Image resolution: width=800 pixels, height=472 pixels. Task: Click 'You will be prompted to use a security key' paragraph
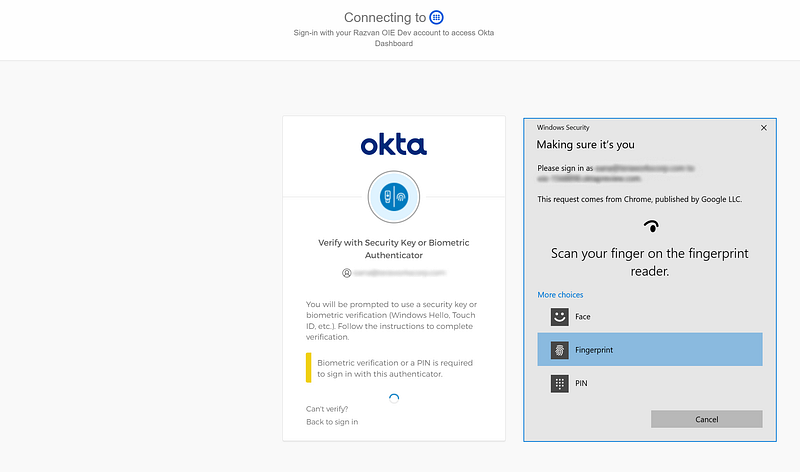pos(391,320)
